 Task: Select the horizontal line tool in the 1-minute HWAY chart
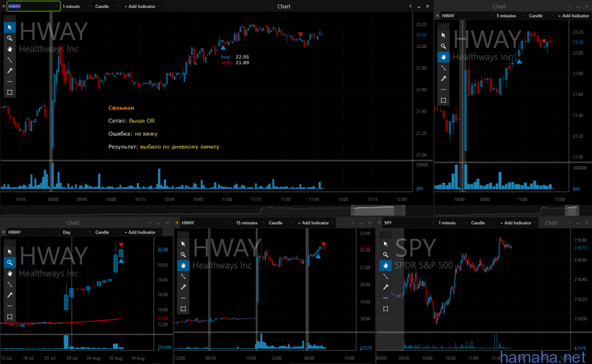pos(10,81)
